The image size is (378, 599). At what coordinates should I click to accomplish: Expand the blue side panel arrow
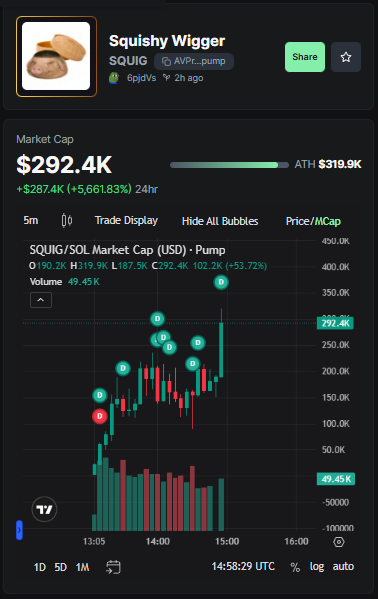tap(19, 530)
